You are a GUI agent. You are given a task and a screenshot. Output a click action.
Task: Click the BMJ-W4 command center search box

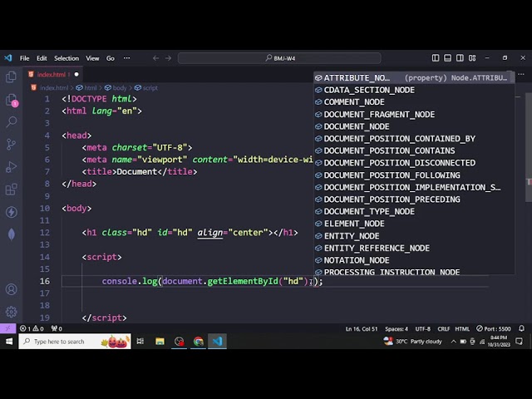click(279, 58)
